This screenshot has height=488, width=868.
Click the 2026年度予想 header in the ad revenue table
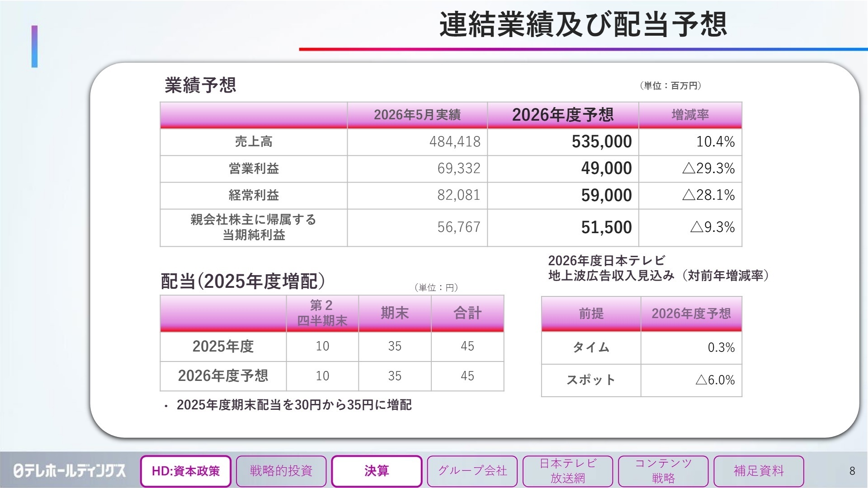coord(691,314)
